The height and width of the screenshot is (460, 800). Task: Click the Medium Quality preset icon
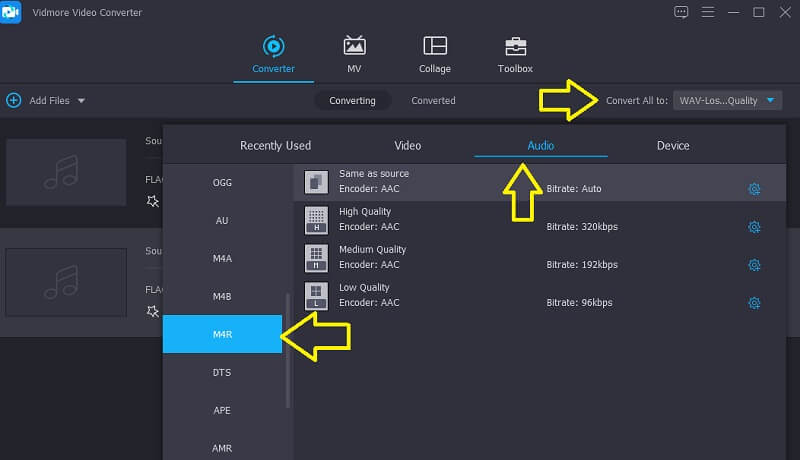point(316,258)
